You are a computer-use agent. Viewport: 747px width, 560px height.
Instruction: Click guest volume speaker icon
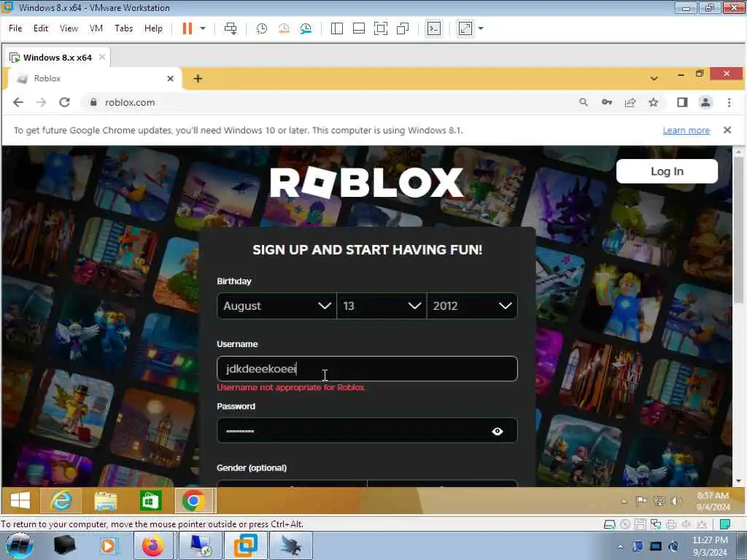pos(676,501)
